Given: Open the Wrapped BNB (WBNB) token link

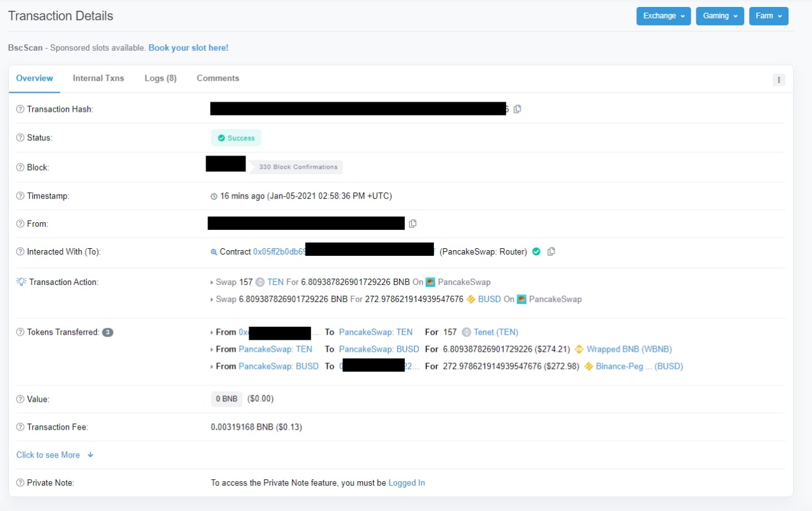Looking at the screenshot, I should click(x=629, y=349).
